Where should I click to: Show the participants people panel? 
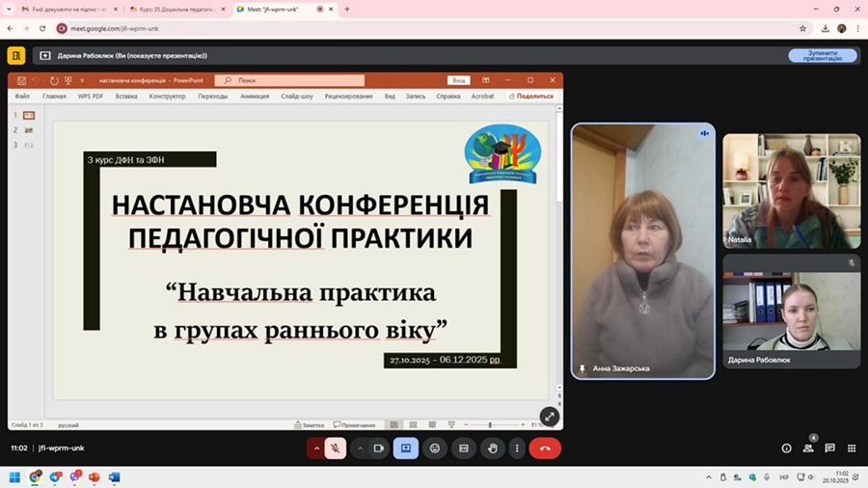808,448
